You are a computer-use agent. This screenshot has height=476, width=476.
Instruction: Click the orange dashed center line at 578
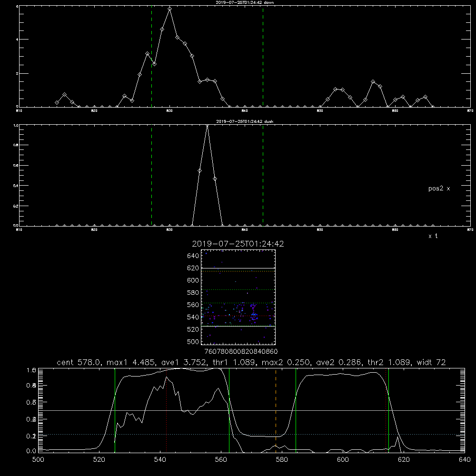click(276, 410)
